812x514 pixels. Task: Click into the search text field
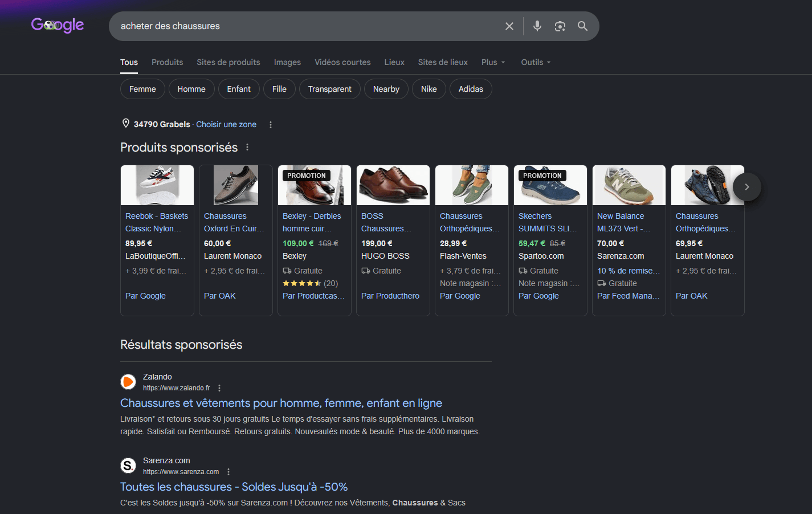pyautogui.click(x=308, y=26)
